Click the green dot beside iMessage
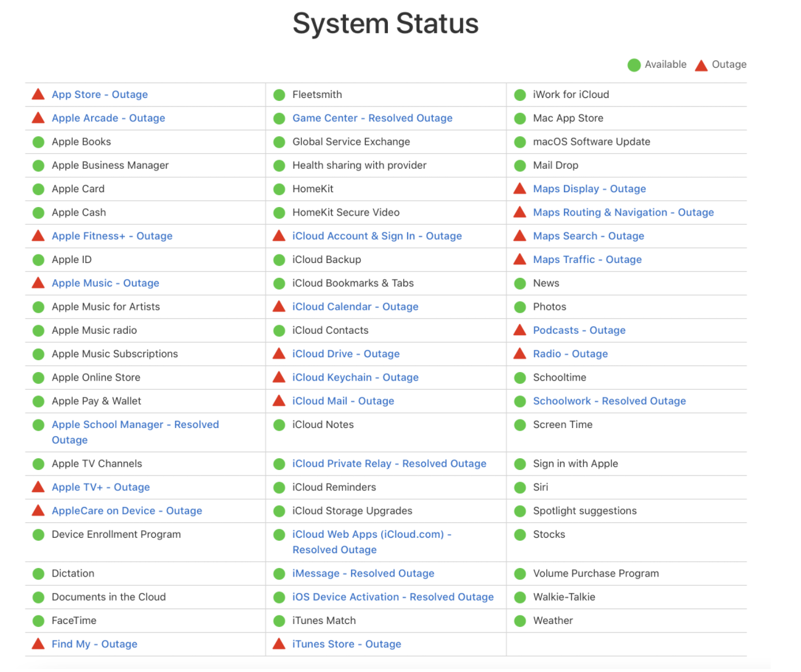The image size is (801, 672). (x=279, y=574)
